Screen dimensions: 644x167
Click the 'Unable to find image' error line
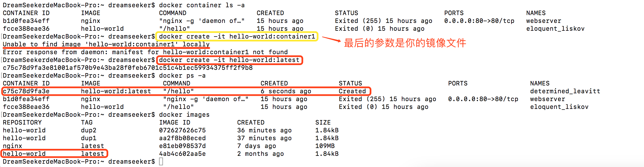coord(106,44)
